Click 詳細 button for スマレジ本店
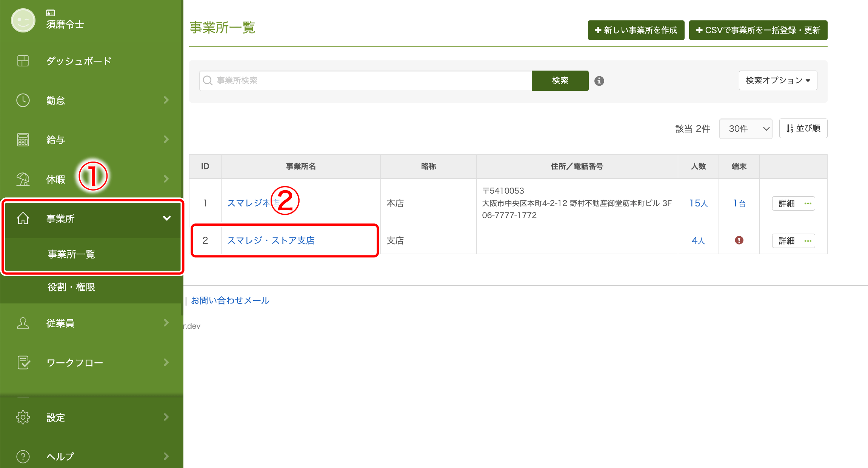This screenshot has width=868, height=468. pyautogui.click(x=786, y=203)
